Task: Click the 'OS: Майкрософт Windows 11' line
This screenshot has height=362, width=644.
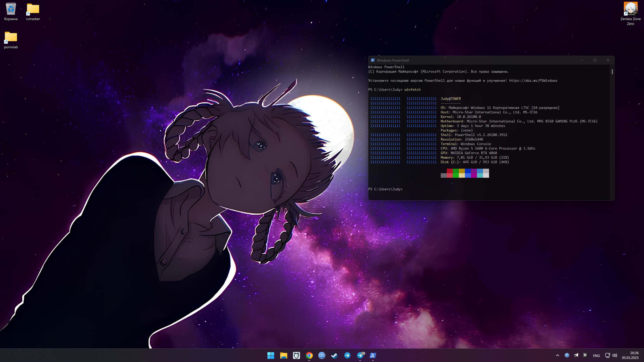Action: (x=500, y=108)
